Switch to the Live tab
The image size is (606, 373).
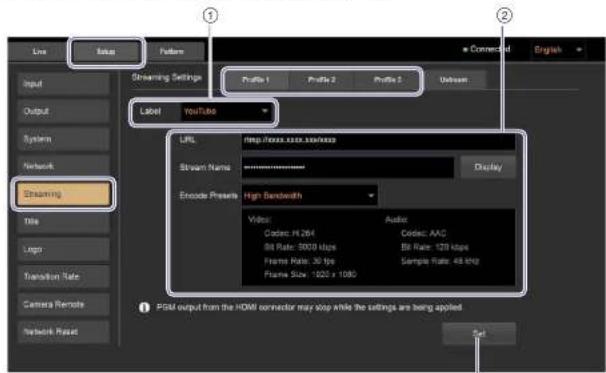[x=39, y=51]
